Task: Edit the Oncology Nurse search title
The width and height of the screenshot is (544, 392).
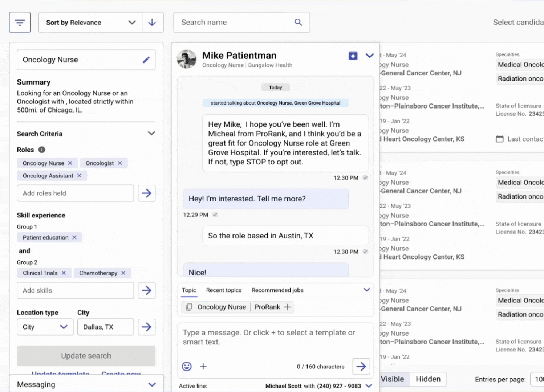Action: pyautogui.click(x=146, y=60)
